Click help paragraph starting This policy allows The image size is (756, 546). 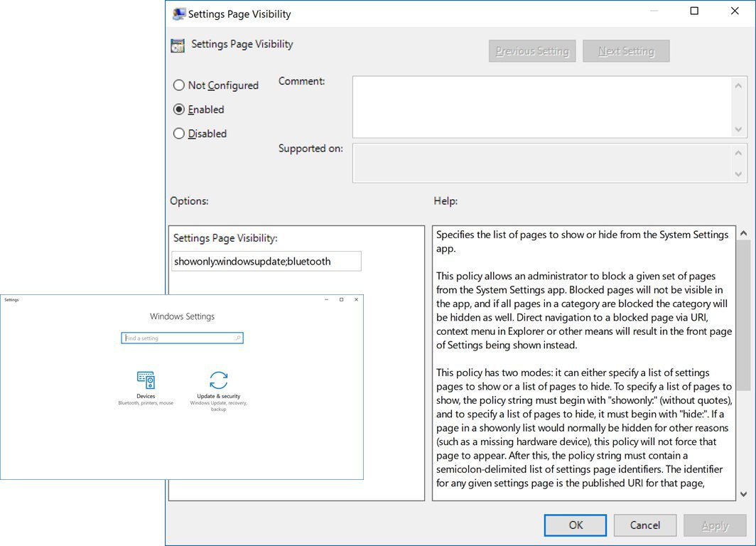(x=584, y=311)
